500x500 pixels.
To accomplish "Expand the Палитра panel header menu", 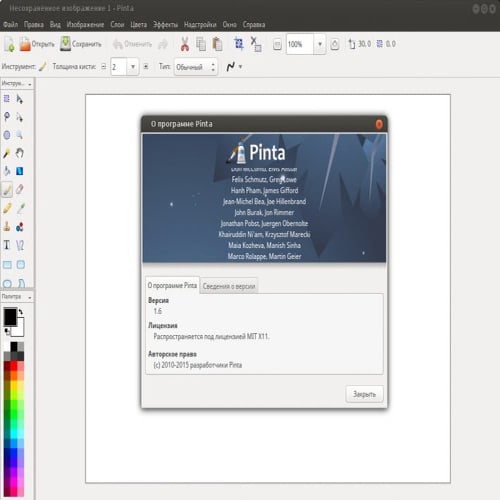I will (x=30, y=297).
